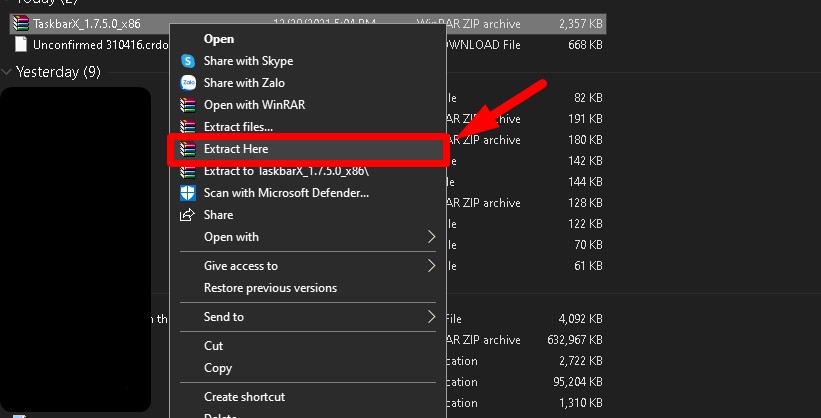Screen dimensions: 821x418
Task: Expand the Open with submenu arrow
Action: click(x=432, y=237)
